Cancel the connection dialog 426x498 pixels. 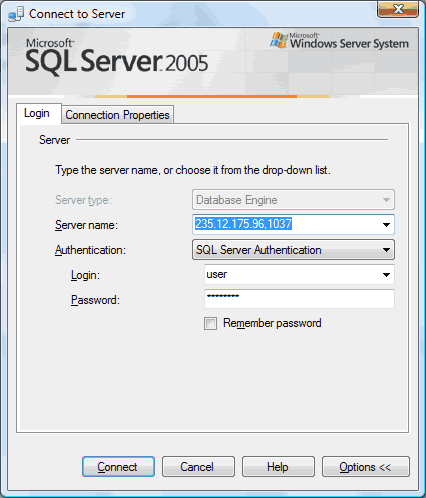(198, 467)
